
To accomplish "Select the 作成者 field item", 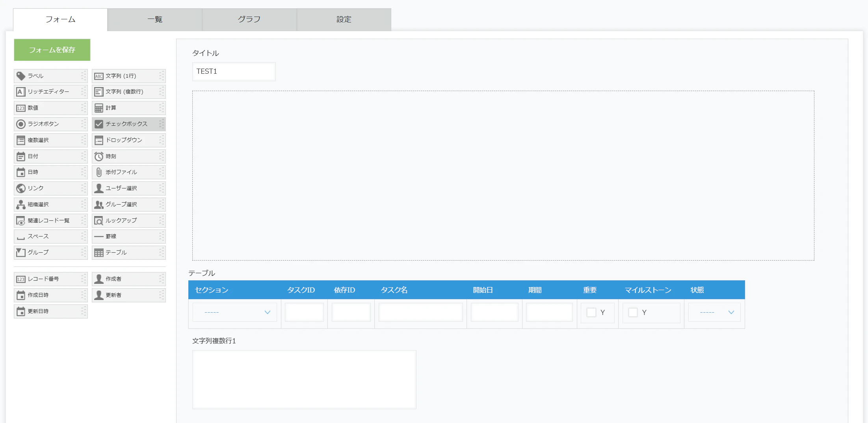I will [129, 279].
